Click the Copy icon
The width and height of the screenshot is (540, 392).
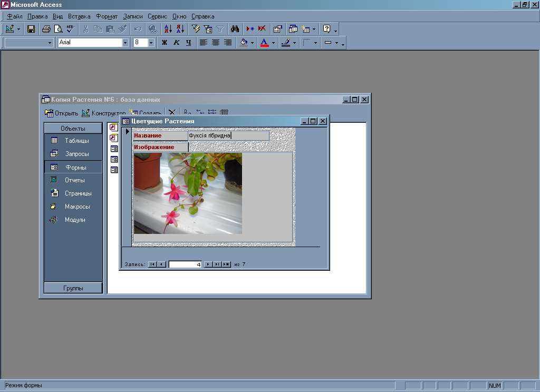point(98,30)
